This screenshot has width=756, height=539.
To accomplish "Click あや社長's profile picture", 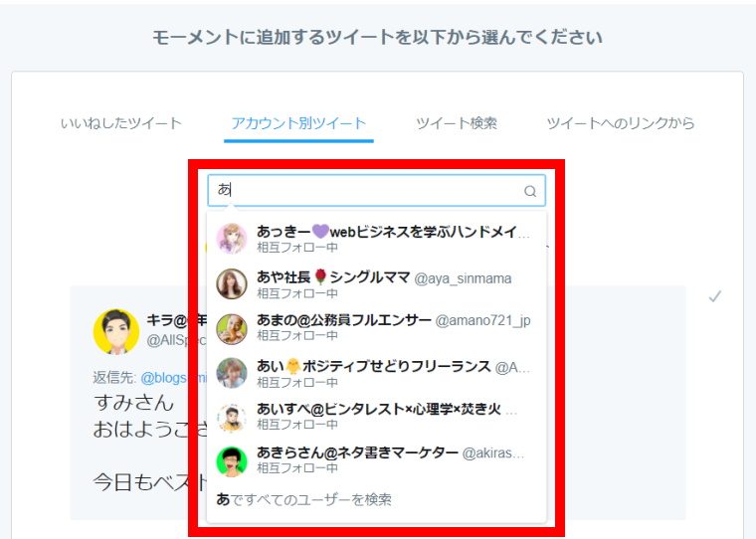I will (x=232, y=284).
